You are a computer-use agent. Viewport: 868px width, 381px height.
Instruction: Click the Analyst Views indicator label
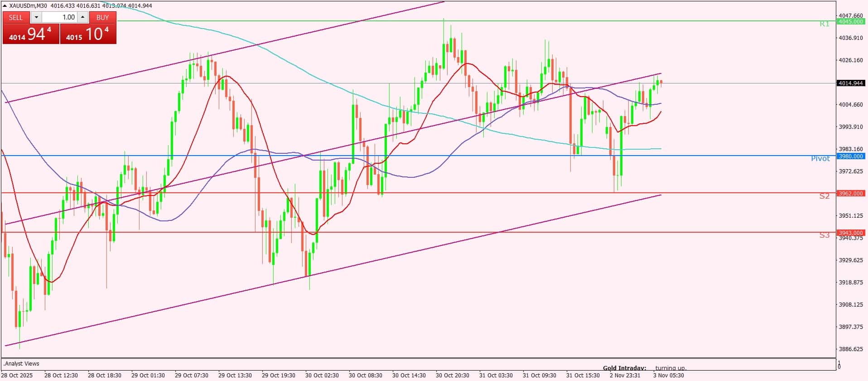[x=21, y=363]
